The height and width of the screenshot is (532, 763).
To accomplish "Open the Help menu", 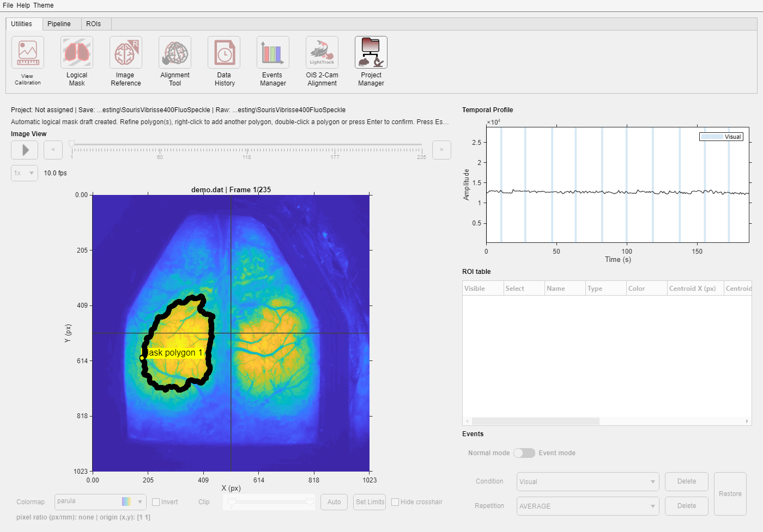I will [23, 5].
